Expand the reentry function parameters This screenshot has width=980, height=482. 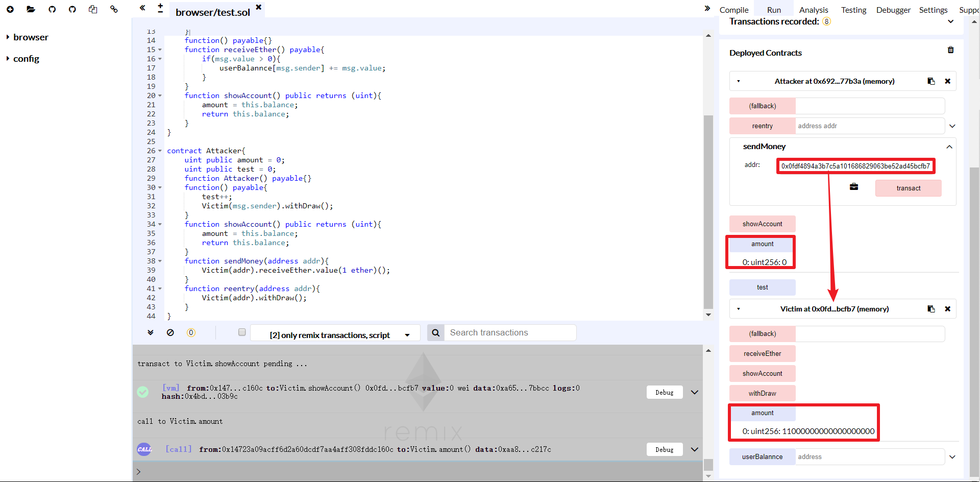(952, 126)
